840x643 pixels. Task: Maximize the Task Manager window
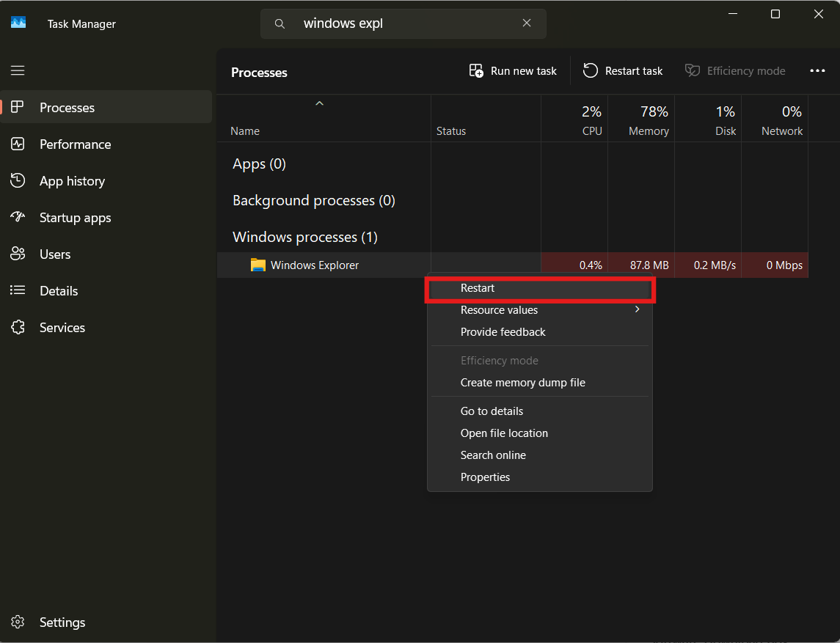pyautogui.click(x=775, y=14)
